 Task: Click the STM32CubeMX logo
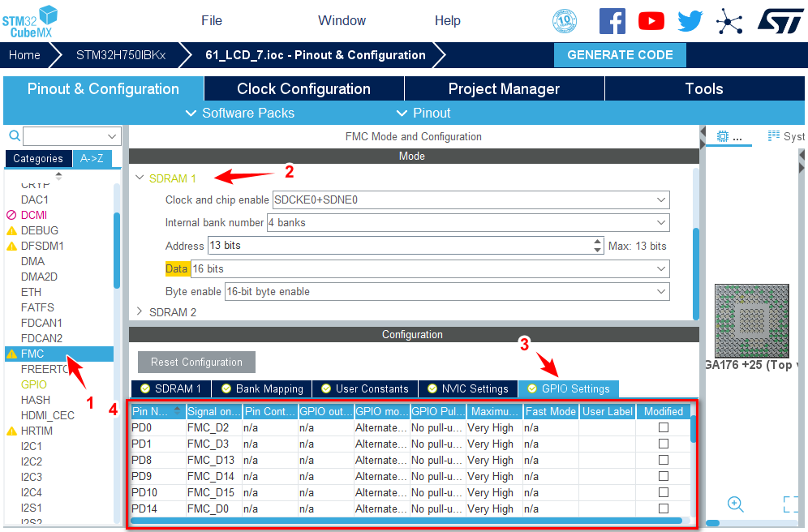click(32, 20)
